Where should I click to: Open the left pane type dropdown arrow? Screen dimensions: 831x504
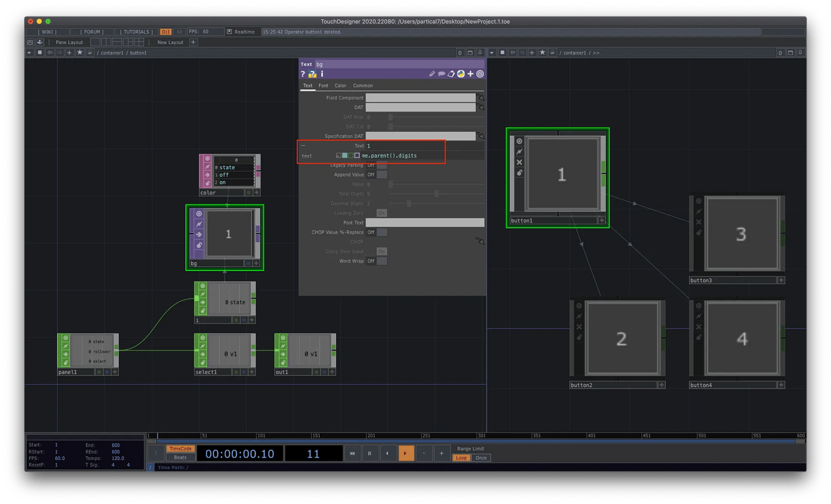pos(29,52)
